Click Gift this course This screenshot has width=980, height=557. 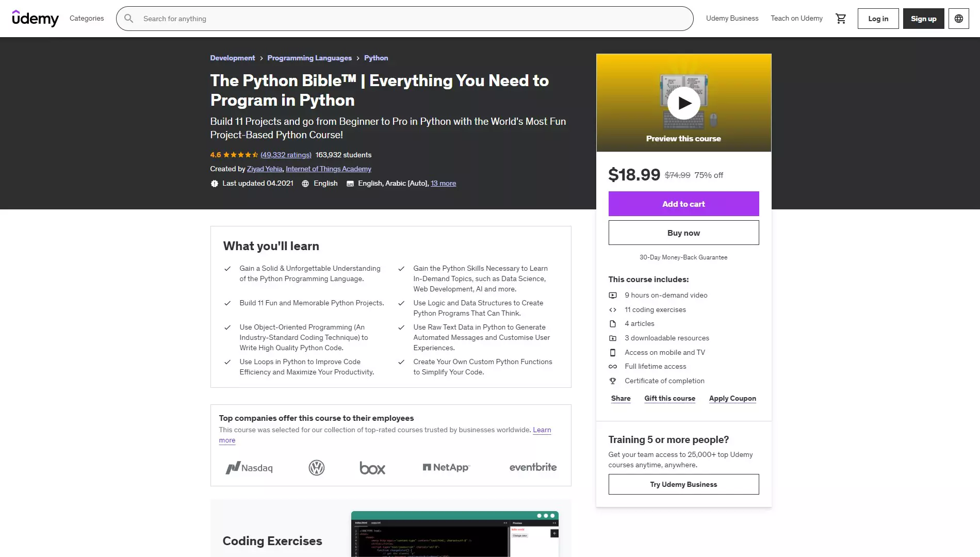click(669, 398)
